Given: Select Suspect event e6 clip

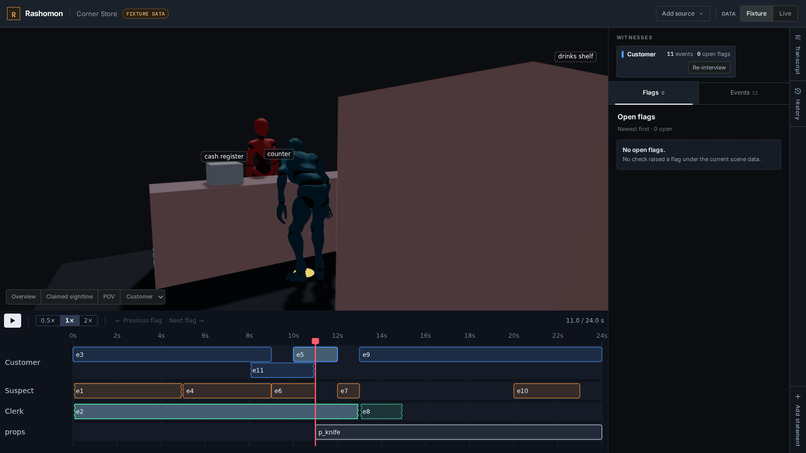Looking at the screenshot, I should 293,391.
